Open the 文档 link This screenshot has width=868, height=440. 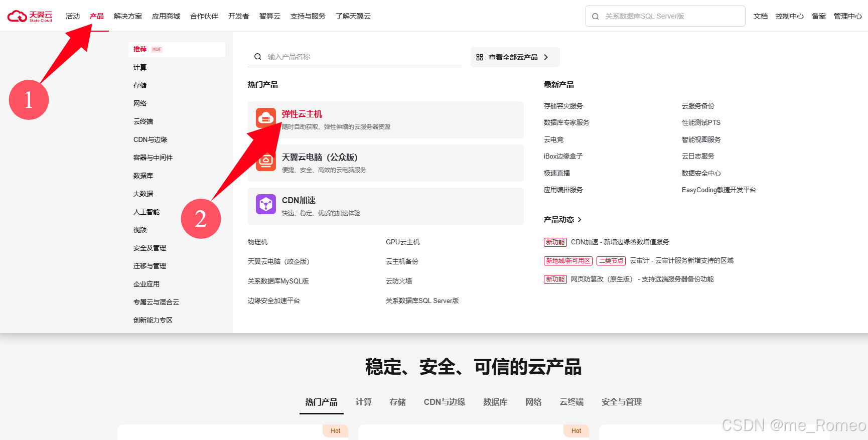click(761, 16)
